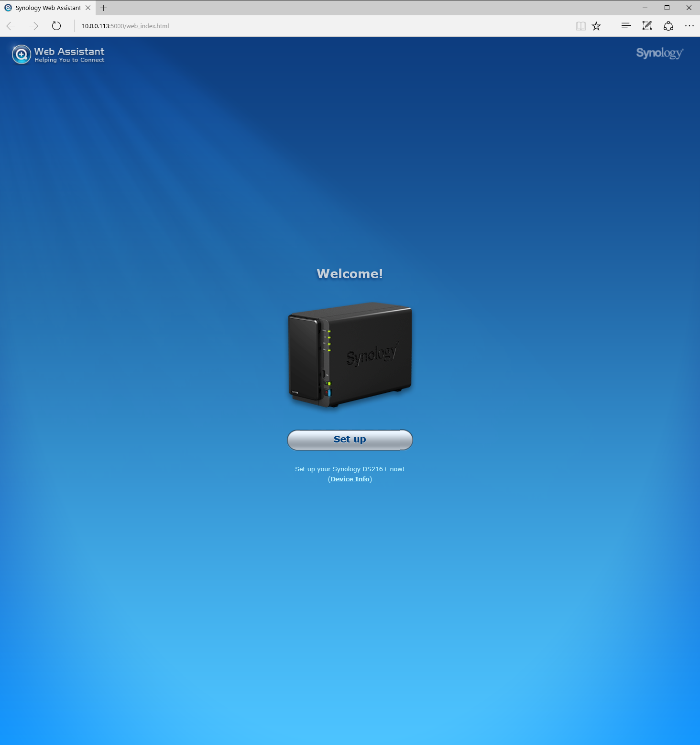The image size is (700, 745).
Task: Go forward with the browser forward arrow
Action: 33,26
